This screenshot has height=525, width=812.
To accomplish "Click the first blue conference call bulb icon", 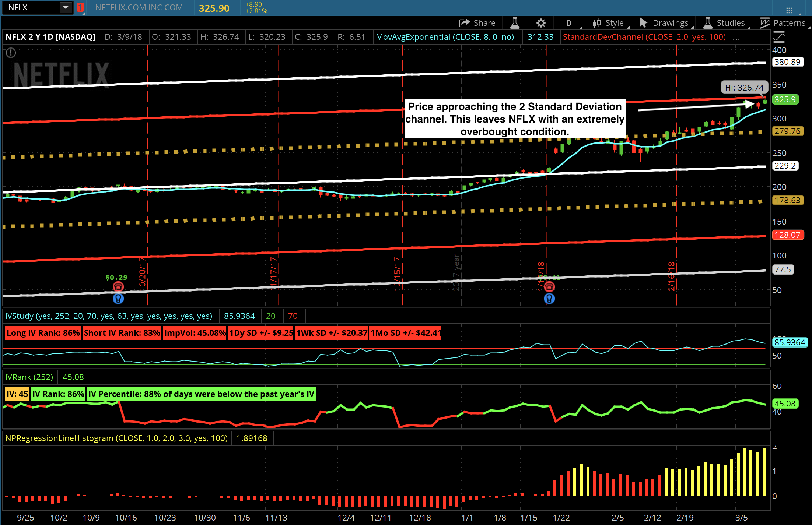I will 118,298.
